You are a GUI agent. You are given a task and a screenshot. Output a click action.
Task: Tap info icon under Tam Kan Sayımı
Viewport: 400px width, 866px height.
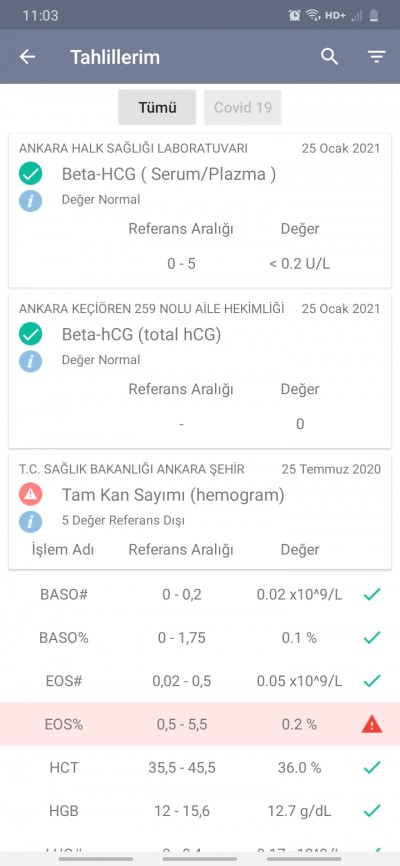coord(30,521)
